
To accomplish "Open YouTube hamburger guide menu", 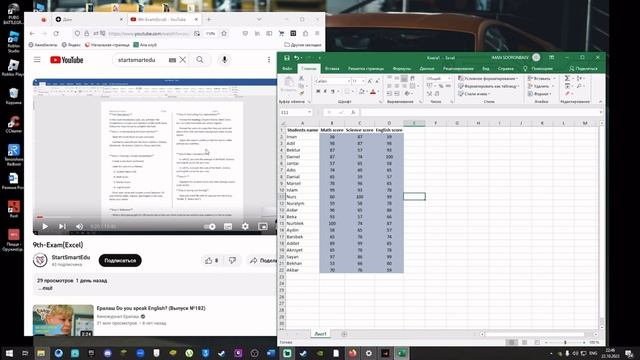I will (x=37, y=60).
